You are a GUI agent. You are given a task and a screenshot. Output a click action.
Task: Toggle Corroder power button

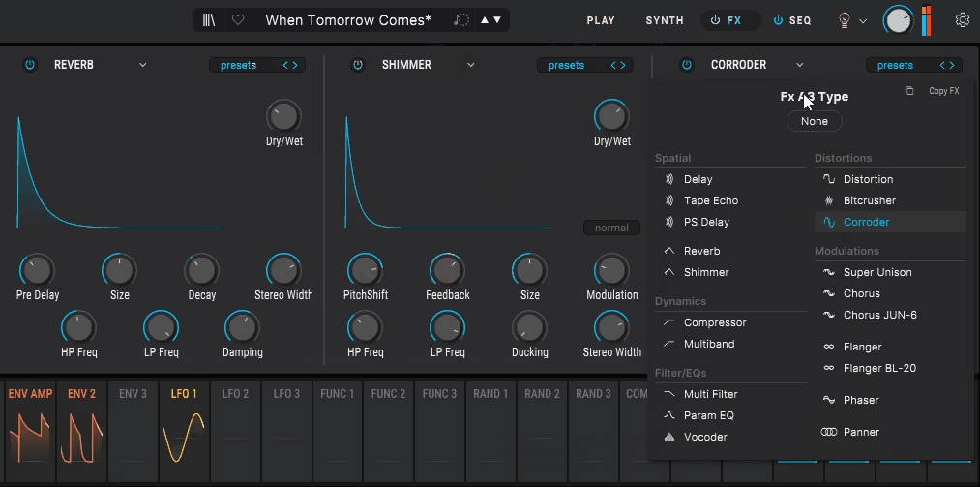687,65
